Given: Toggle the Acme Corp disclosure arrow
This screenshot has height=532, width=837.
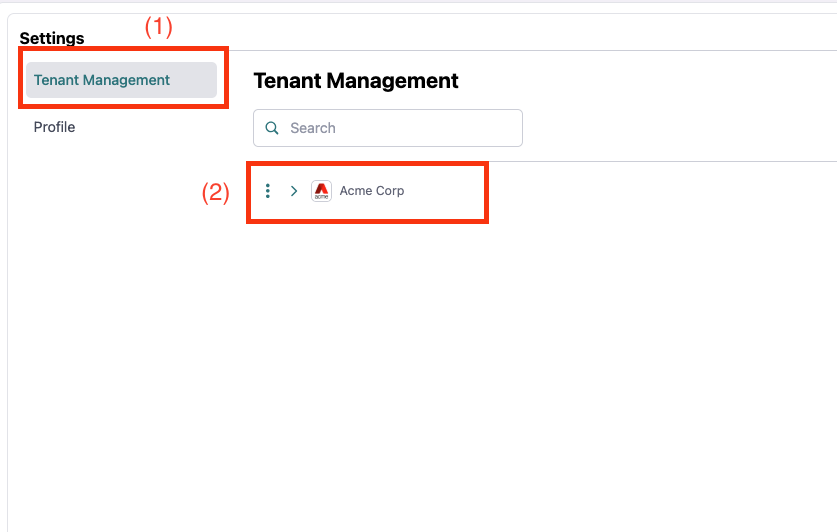Looking at the screenshot, I should pyautogui.click(x=294, y=191).
